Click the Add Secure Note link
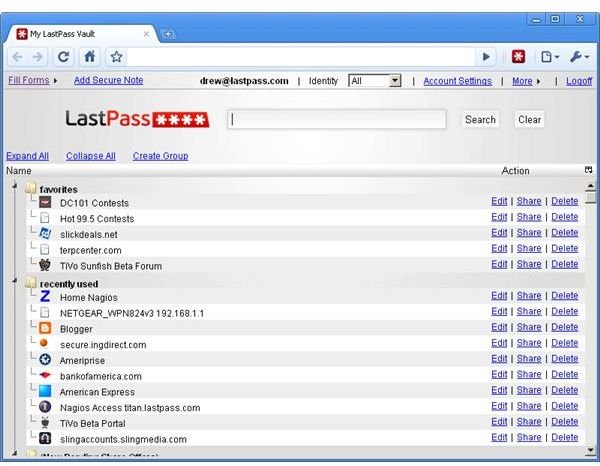Image resolution: width=600 pixels, height=466 pixels. pos(108,80)
